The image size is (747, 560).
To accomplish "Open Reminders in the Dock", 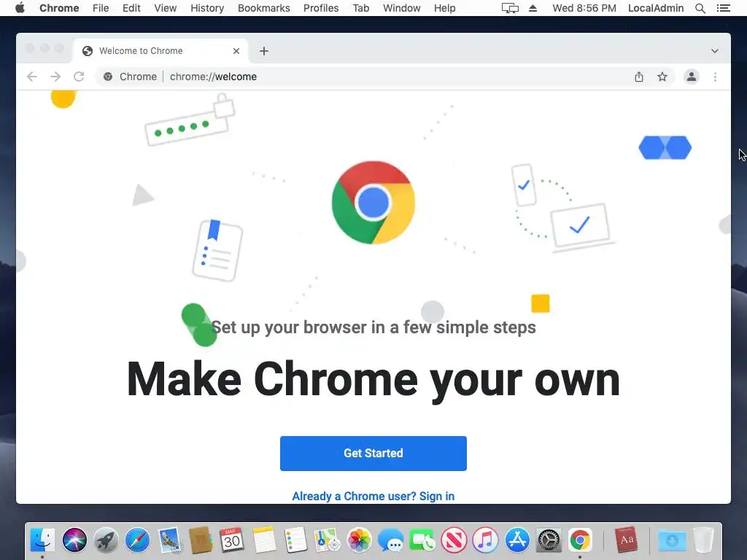I will pyautogui.click(x=295, y=540).
